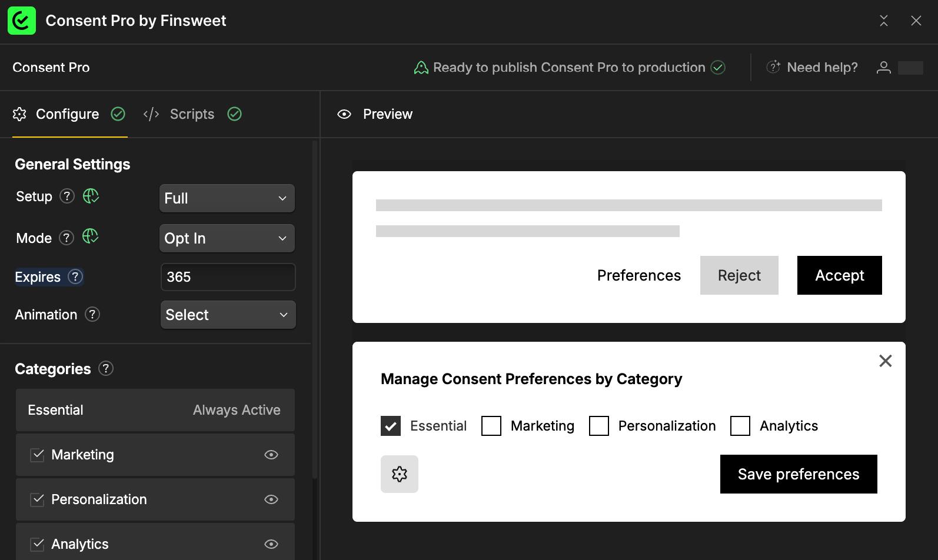Open the Mode help question mark
Screen dimensions: 938x560
tap(66, 238)
